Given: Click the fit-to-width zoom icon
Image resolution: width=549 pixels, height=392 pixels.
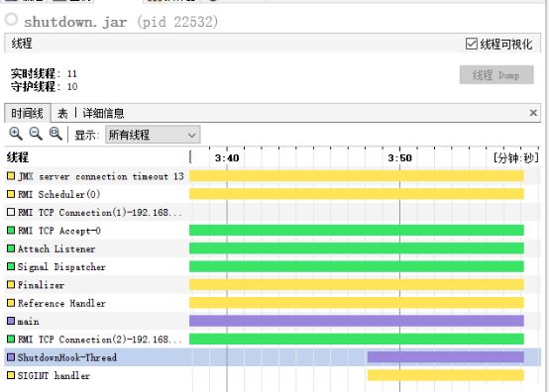Looking at the screenshot, I should tap(55, 135).
